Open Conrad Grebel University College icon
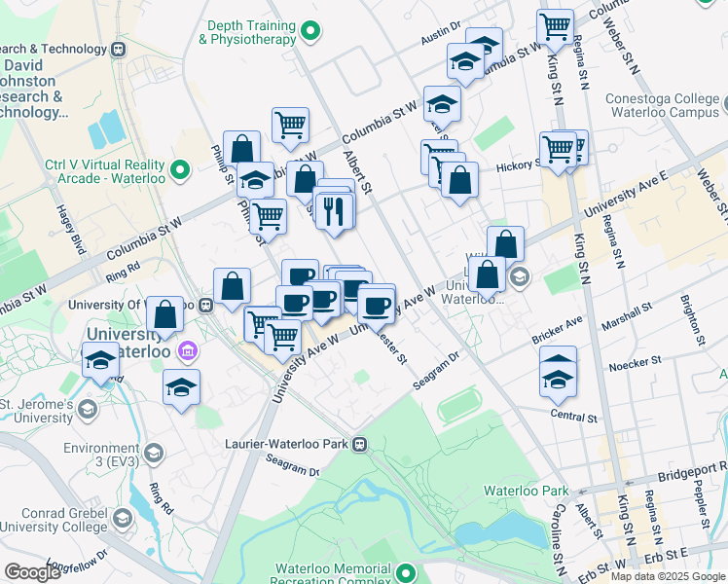 123,519
